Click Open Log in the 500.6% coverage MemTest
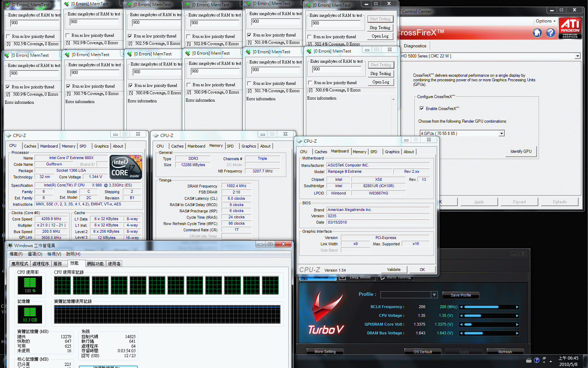Image resolution: width=588 pixels, height=368 pixels. pos(381,82)
